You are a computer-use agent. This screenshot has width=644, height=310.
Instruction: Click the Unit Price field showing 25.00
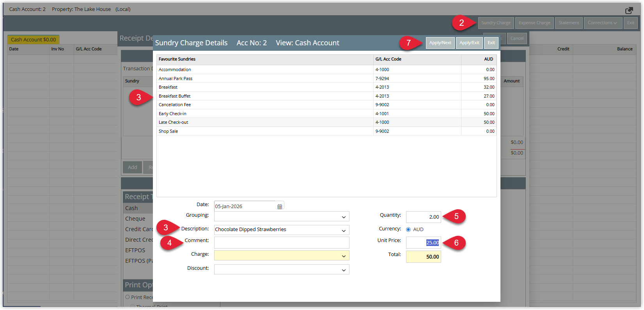point(423,242)
